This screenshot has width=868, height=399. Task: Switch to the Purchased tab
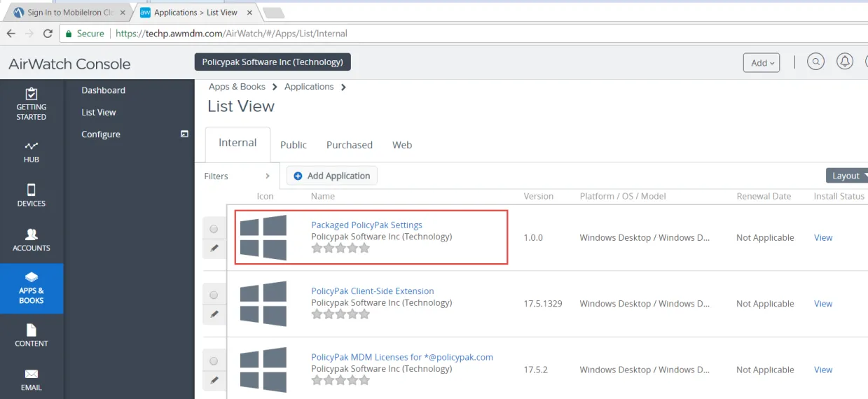[350, 145]
